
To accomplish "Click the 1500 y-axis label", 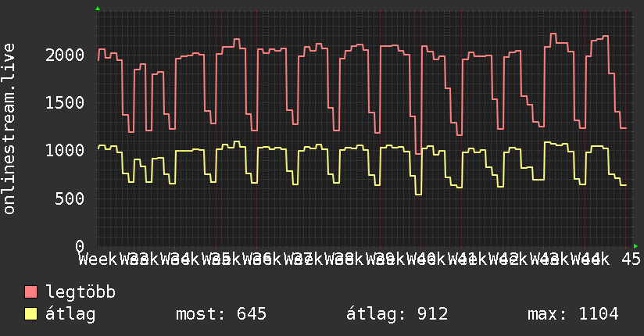I will 65,103.
